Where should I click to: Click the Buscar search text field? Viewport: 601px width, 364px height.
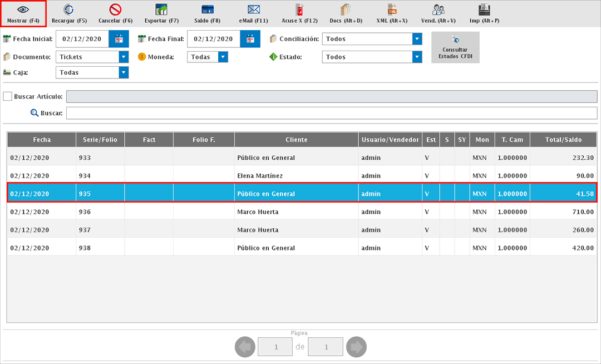click(x=331, y=113)
